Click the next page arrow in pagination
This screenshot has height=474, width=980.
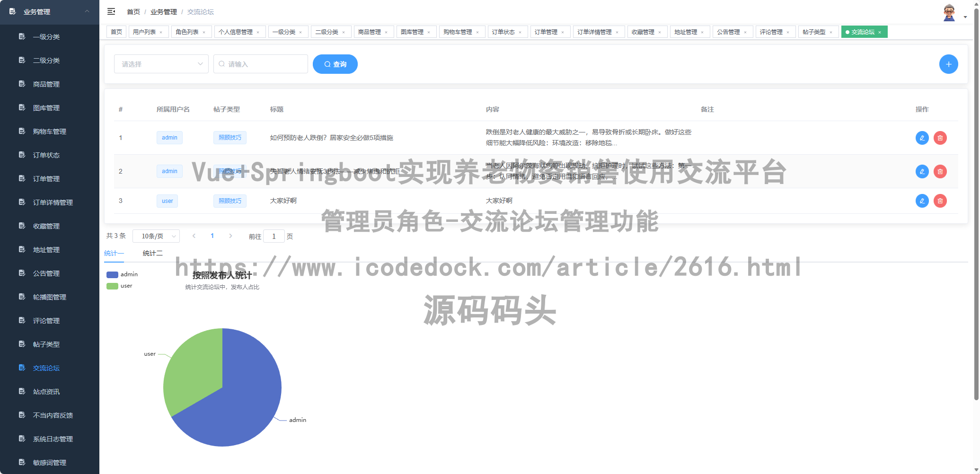tap(230, 236)
